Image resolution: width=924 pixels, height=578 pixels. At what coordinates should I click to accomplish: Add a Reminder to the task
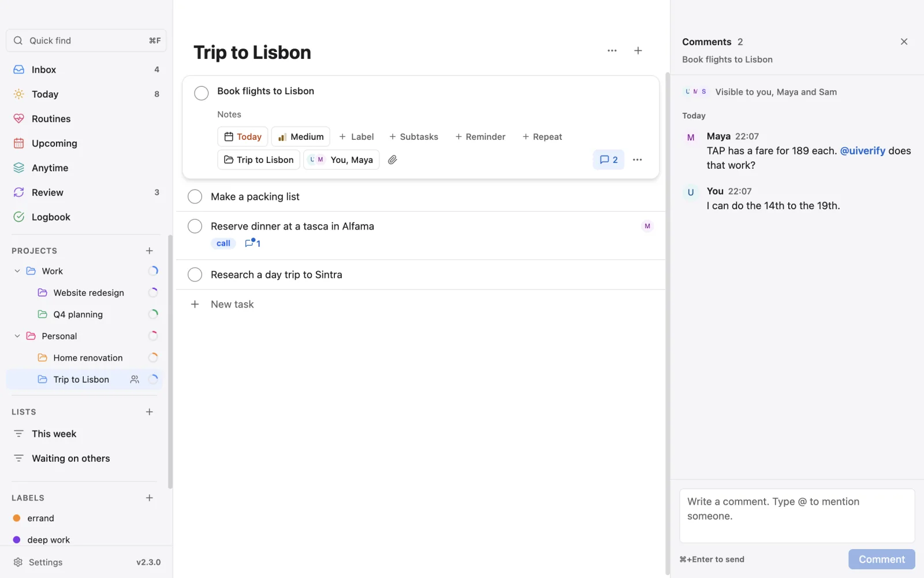coord(480,137)
